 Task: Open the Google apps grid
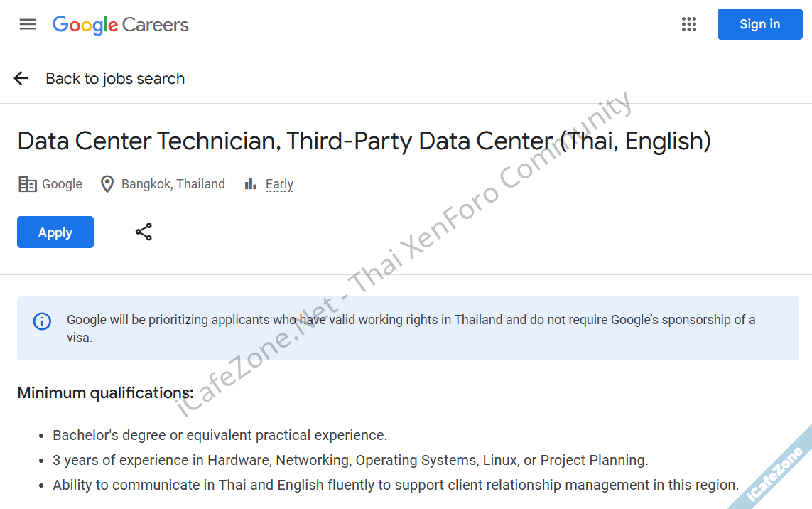tap(689, 24)
